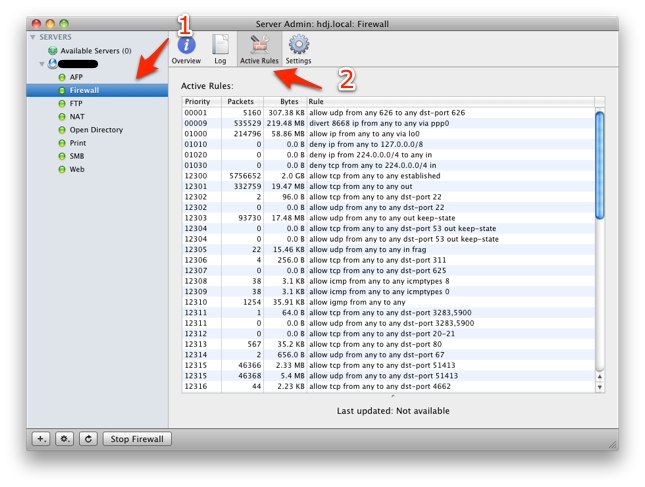
Task: Select Available Servers (0) in sidebar
Action: point(96,51)
